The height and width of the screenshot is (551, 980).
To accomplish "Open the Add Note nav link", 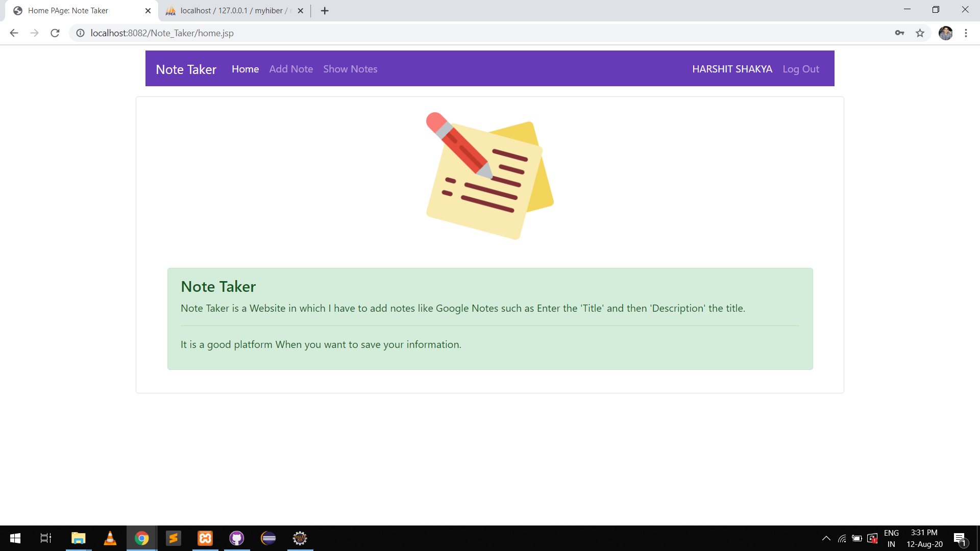I will click(x=291, y=69).
